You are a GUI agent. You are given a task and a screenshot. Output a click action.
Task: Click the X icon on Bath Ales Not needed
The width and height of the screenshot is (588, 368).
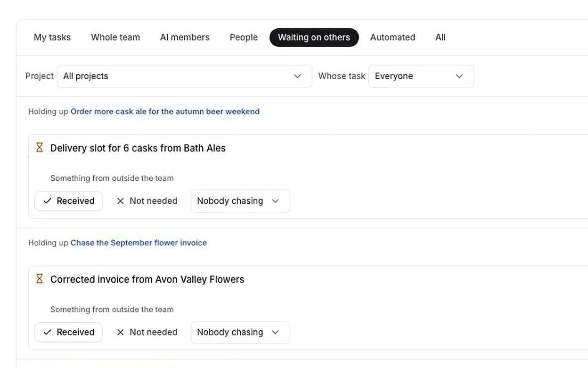pos(120,201)
